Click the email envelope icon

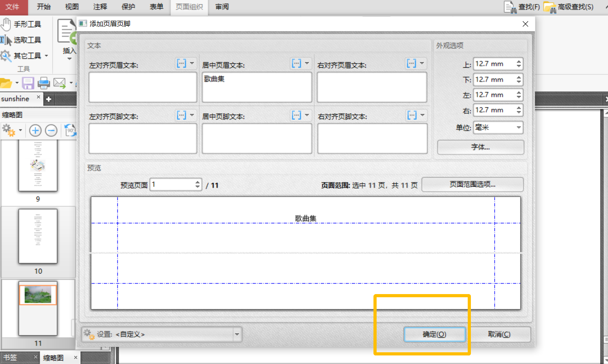60,83
